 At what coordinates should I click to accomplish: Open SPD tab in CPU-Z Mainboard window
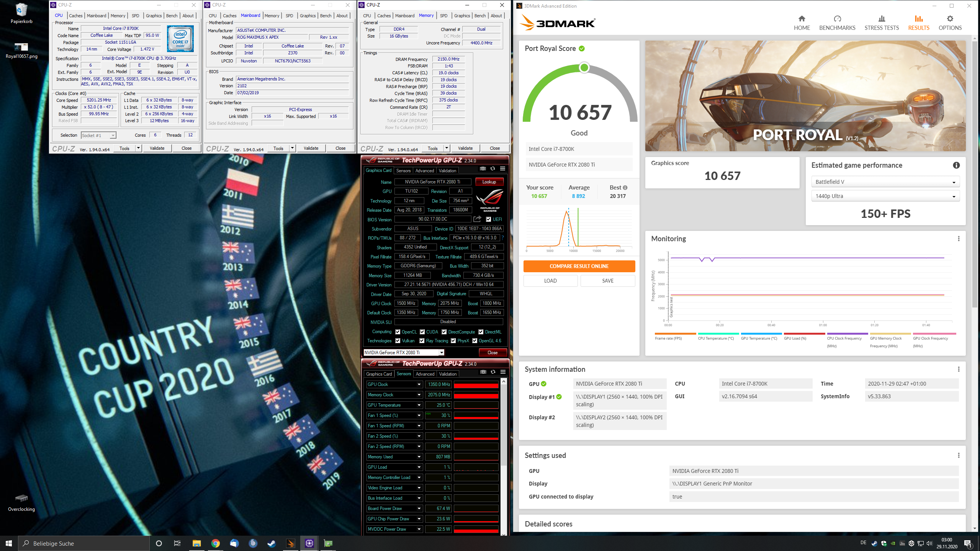[289, 16]
